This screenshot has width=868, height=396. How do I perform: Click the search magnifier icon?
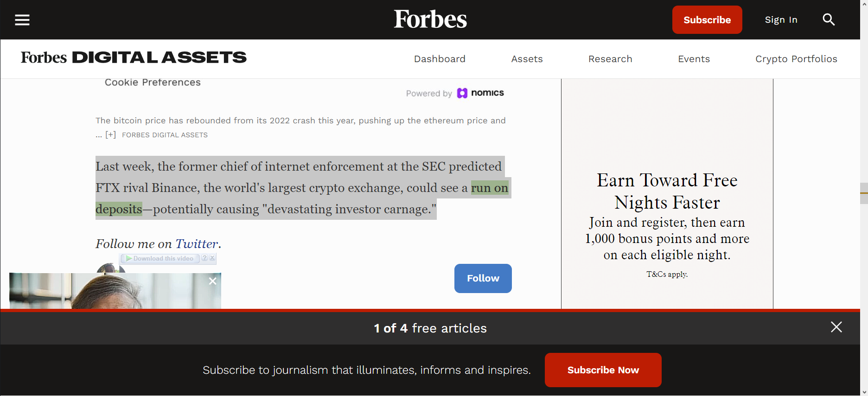[x=829, y=19]
